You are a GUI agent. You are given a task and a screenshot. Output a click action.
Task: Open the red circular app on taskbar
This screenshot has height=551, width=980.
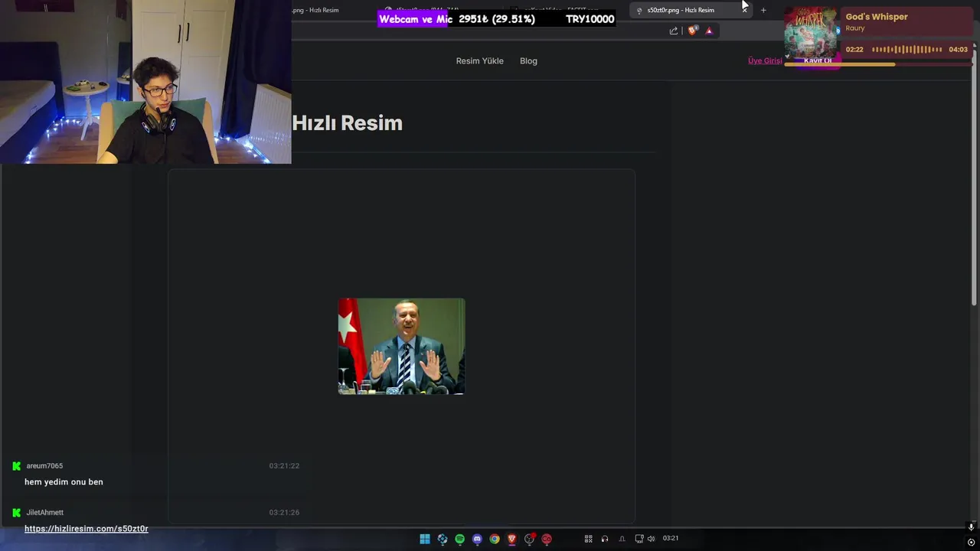coord(547,539)
